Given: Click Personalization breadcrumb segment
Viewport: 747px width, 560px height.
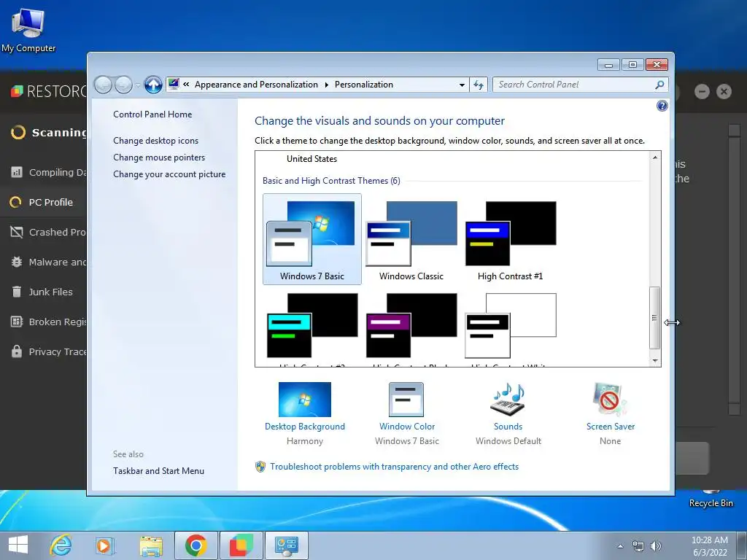Looking at the screenshot, I should click(363, 85).
